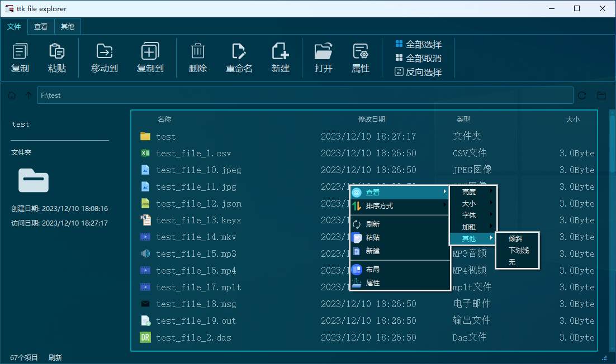
Task: Sort by the 类型 column header
Action: pos(463,119)
